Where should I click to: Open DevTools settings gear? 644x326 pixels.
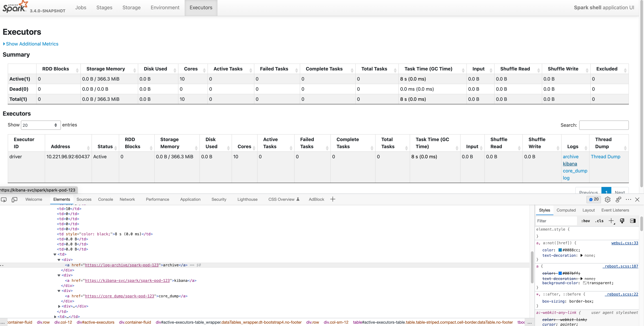(607, 200)
